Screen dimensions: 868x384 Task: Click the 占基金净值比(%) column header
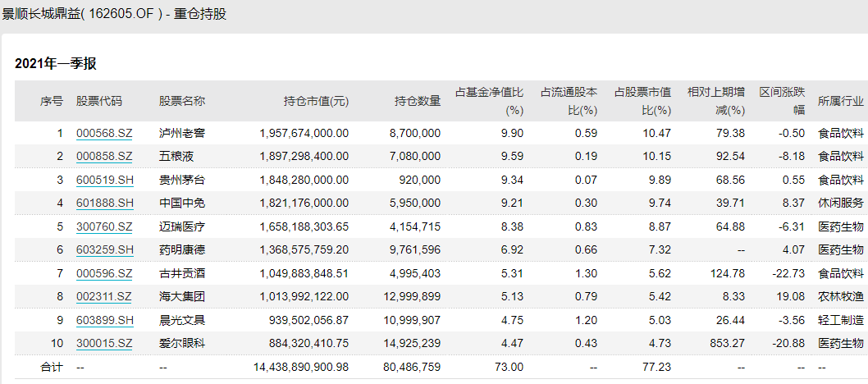pyautogui.click(x=489, y=101)
